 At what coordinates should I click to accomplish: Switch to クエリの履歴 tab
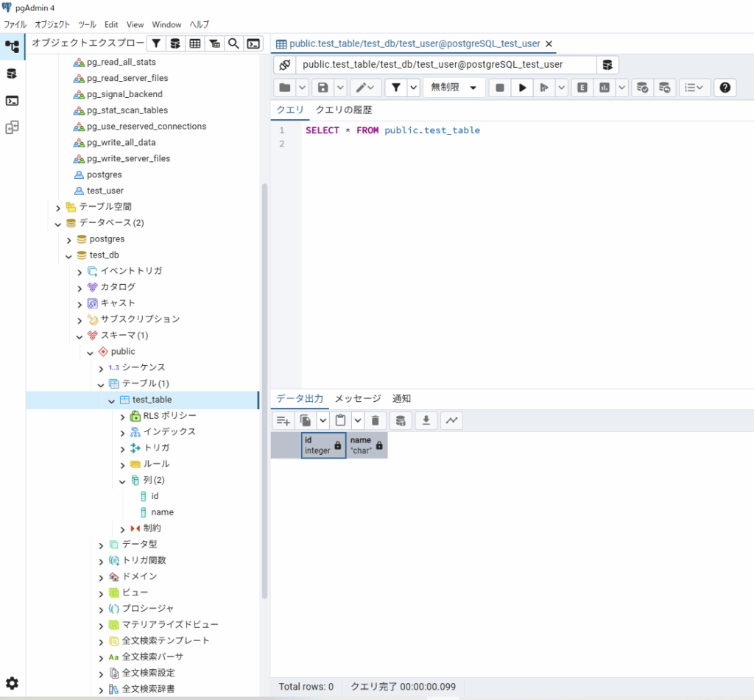click(x=343, y=110)
